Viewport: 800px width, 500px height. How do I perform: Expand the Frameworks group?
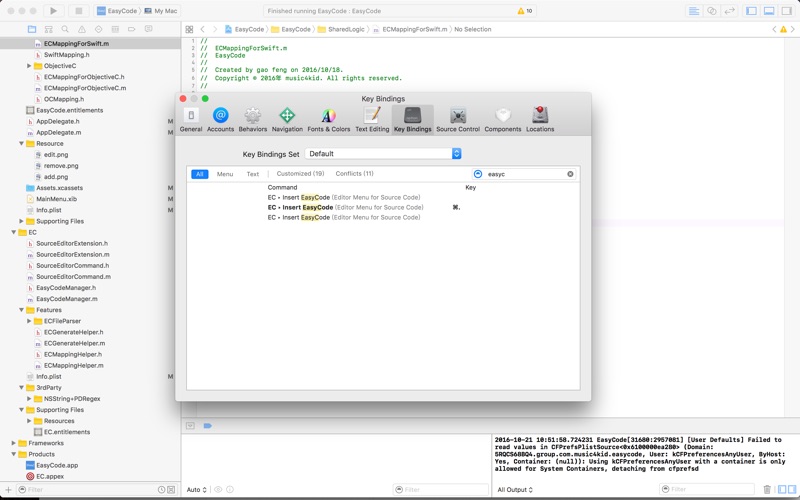(14, 443)
